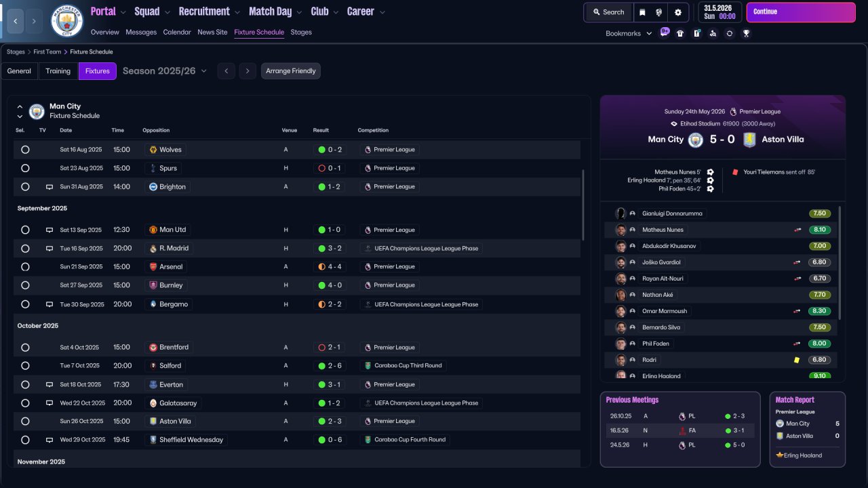The height and width of the screenshot is (488, 868).
Task: Click the player ratings list scrollbar
Action: point(840,262)
